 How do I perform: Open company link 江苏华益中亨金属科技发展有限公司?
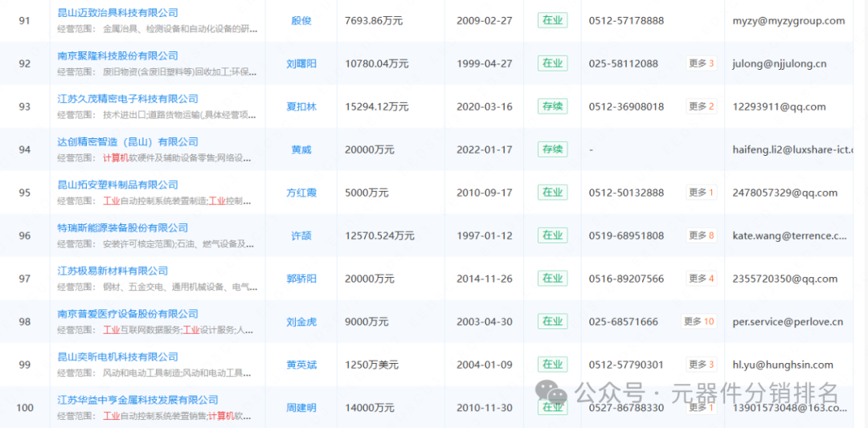click(x=138, y=400)
